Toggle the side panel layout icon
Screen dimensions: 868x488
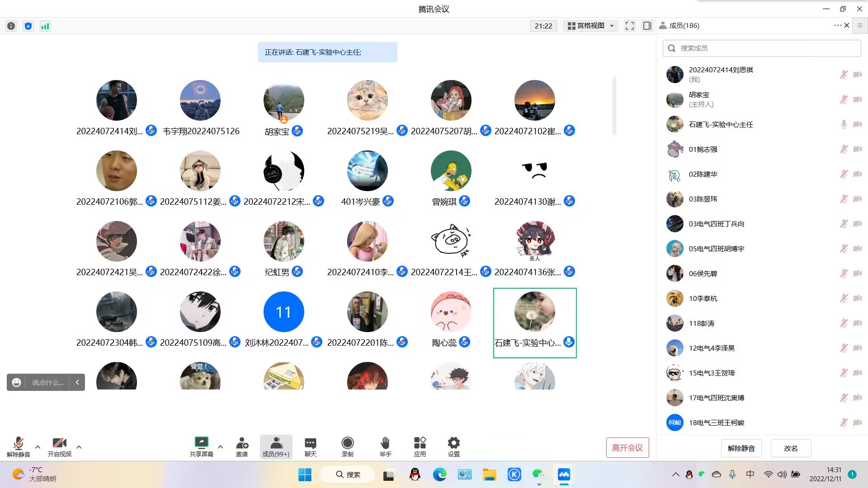[x=647, y=26]
